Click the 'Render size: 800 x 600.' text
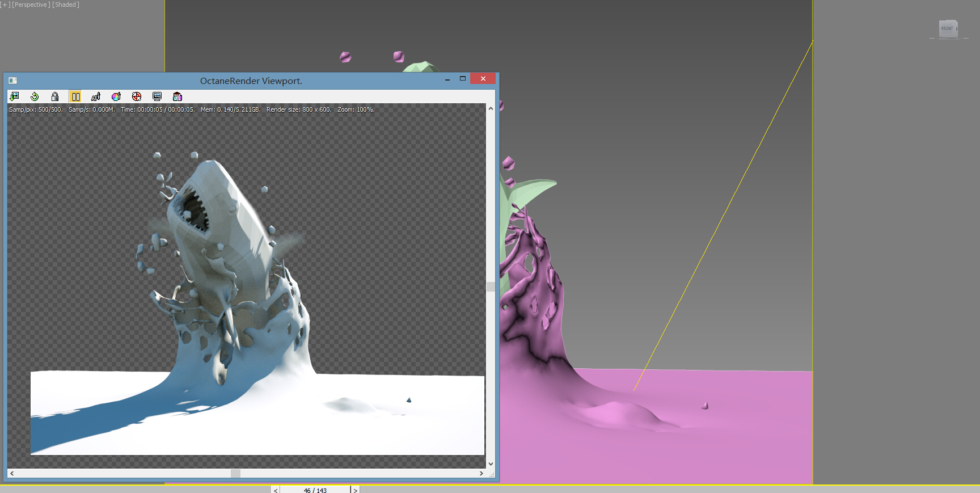This screenshot has width=980, height=493. [299, 109]
